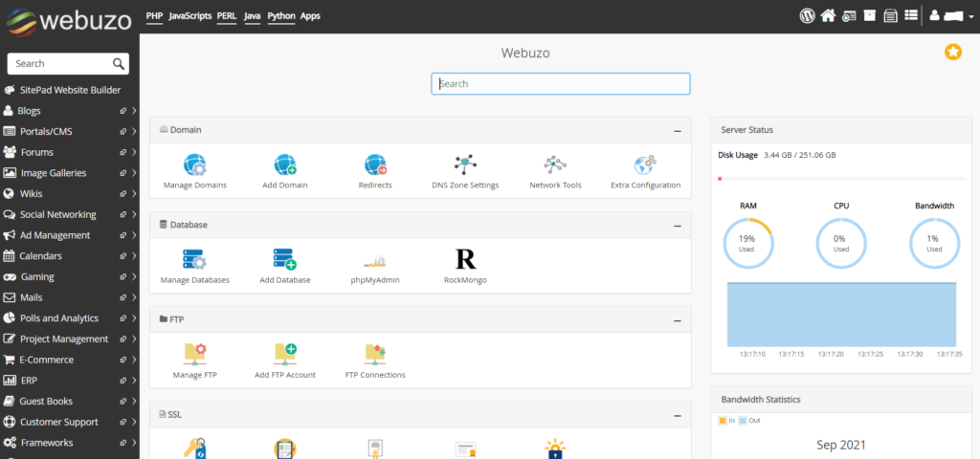Screen dimensions: 980x459
Task: Select the PERL tab
Action: pos(227,16)
